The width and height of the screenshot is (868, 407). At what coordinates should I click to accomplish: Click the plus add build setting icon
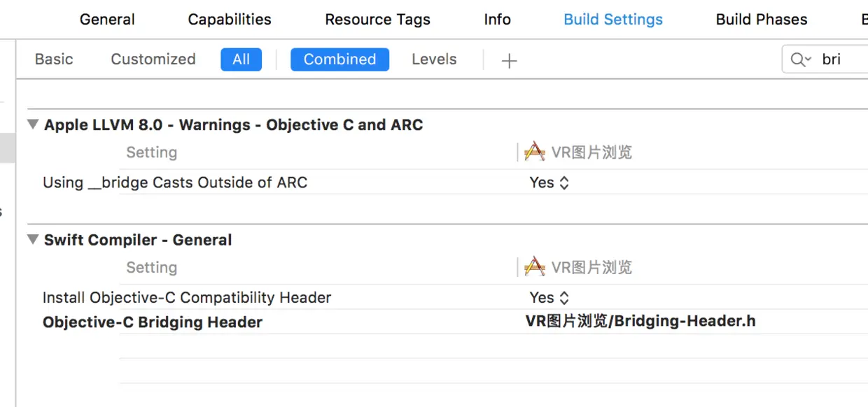coord(509,61)
